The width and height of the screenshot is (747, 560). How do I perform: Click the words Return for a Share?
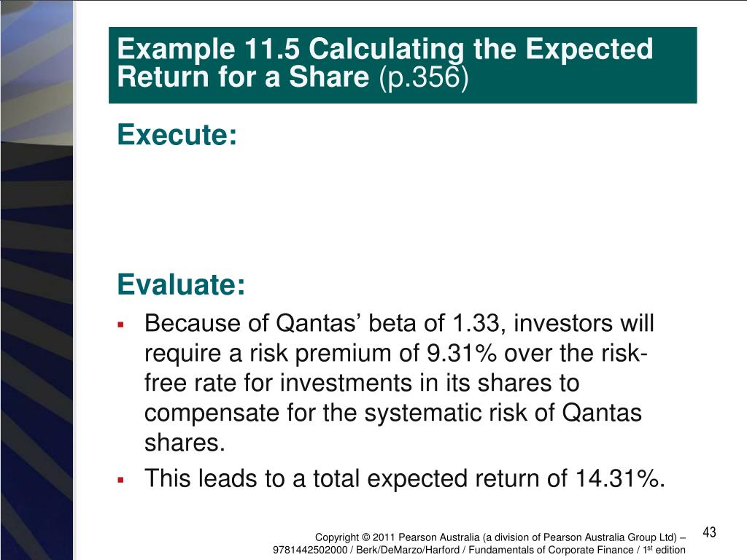pos(244,77)
